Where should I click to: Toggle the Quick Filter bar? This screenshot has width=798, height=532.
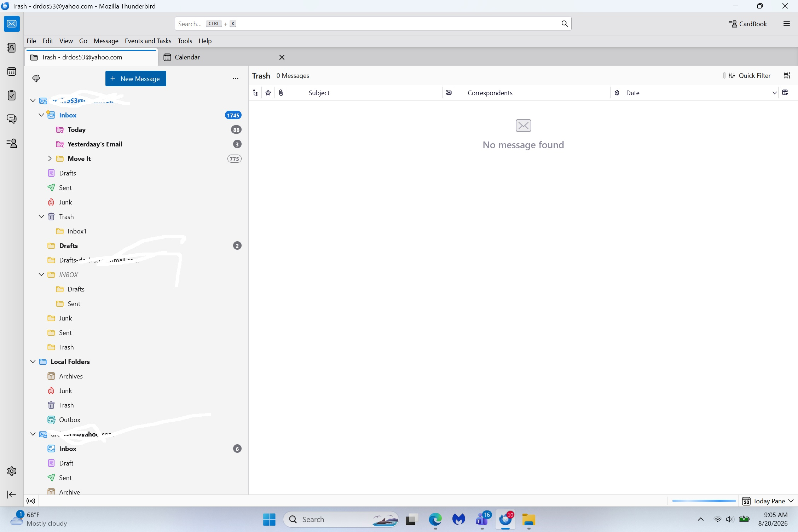click(x=750, y=75)
